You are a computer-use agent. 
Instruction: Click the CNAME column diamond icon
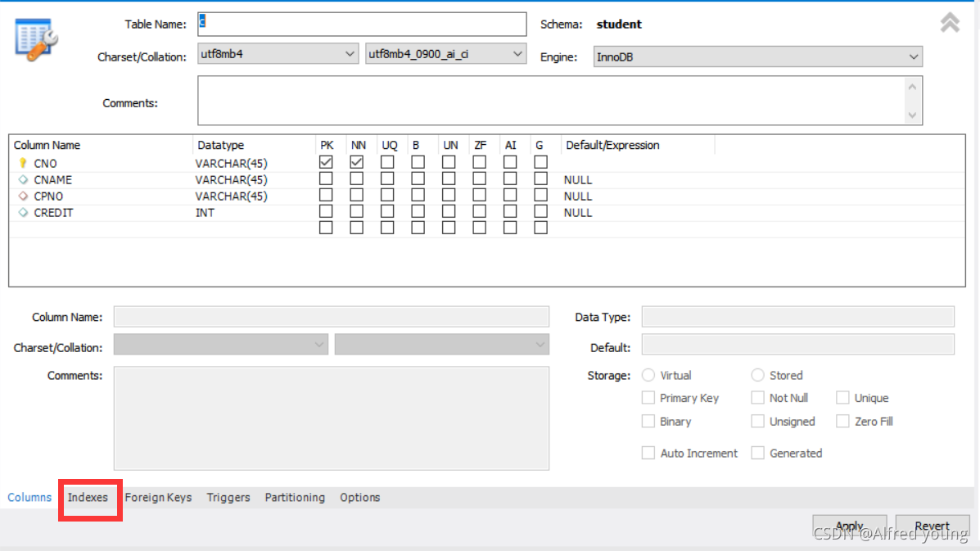[23, 180]
